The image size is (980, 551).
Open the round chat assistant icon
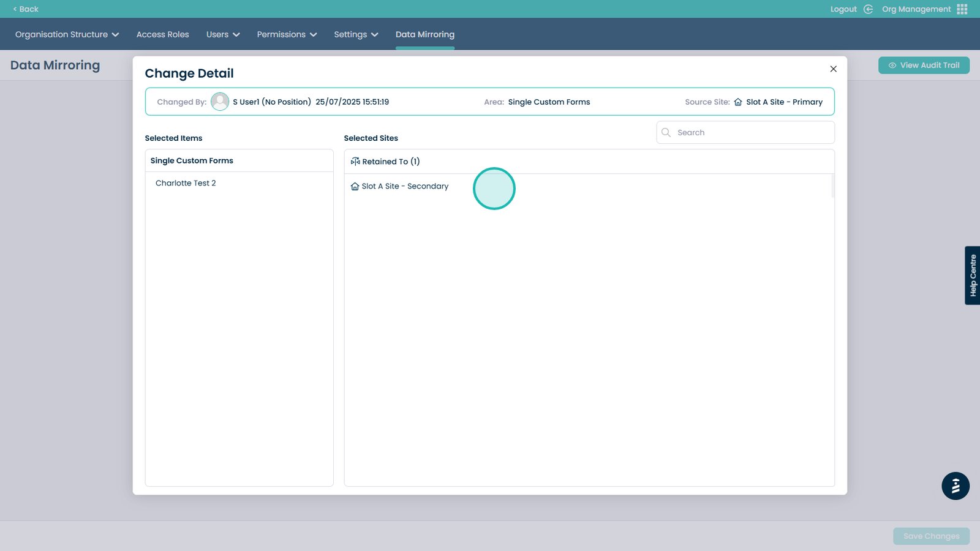click(955, 486)
